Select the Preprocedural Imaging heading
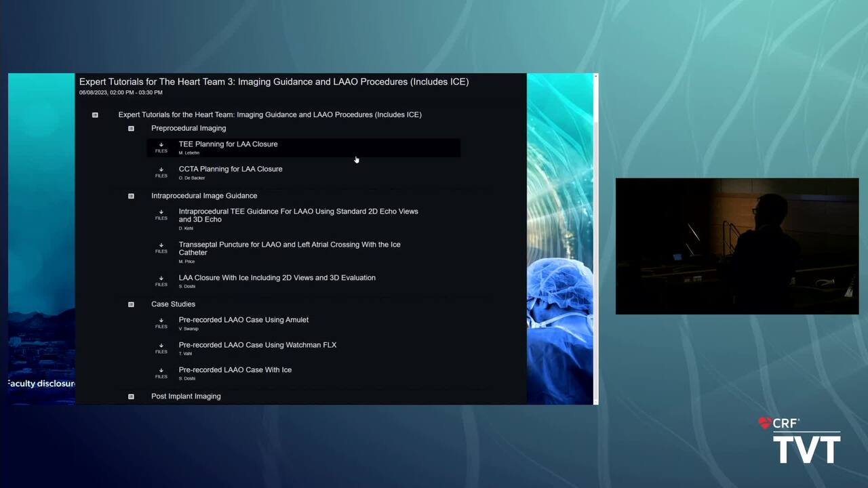 pos(189,128)
